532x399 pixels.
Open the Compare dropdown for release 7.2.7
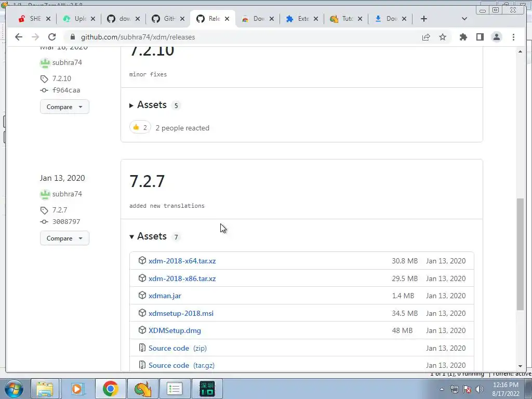pyautogui.click(x=64, y=238)
